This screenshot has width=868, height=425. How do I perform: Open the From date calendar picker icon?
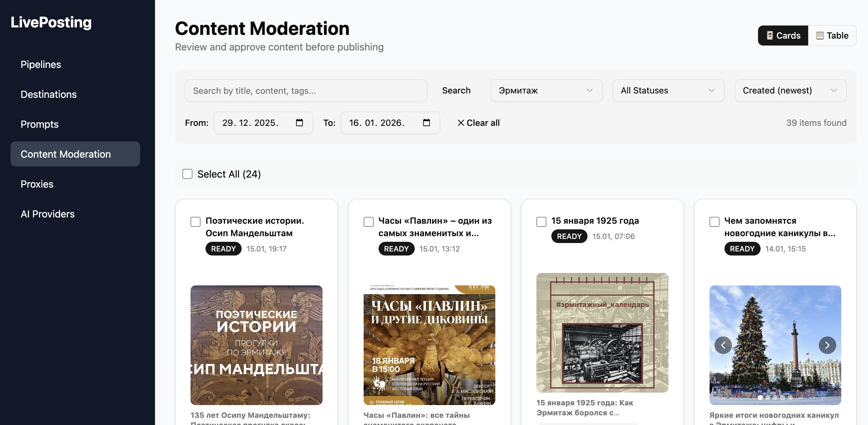[x=299, y=122]
